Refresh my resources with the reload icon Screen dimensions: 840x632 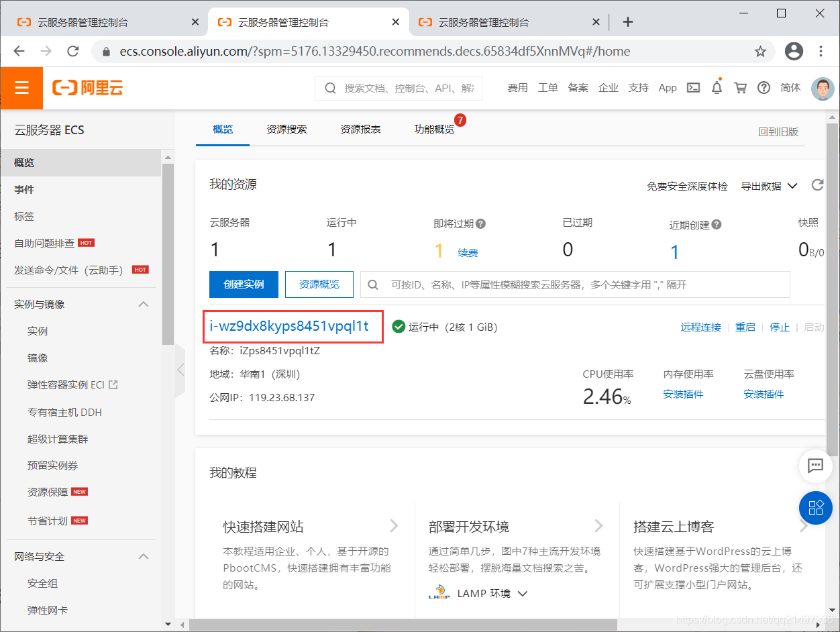click(x=817, y=185)
